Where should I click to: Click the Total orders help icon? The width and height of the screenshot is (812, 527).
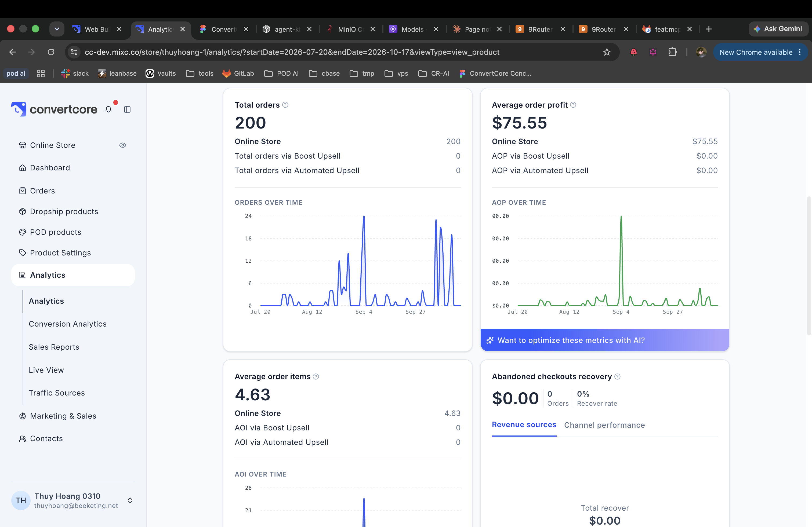[x=285, y=105]
